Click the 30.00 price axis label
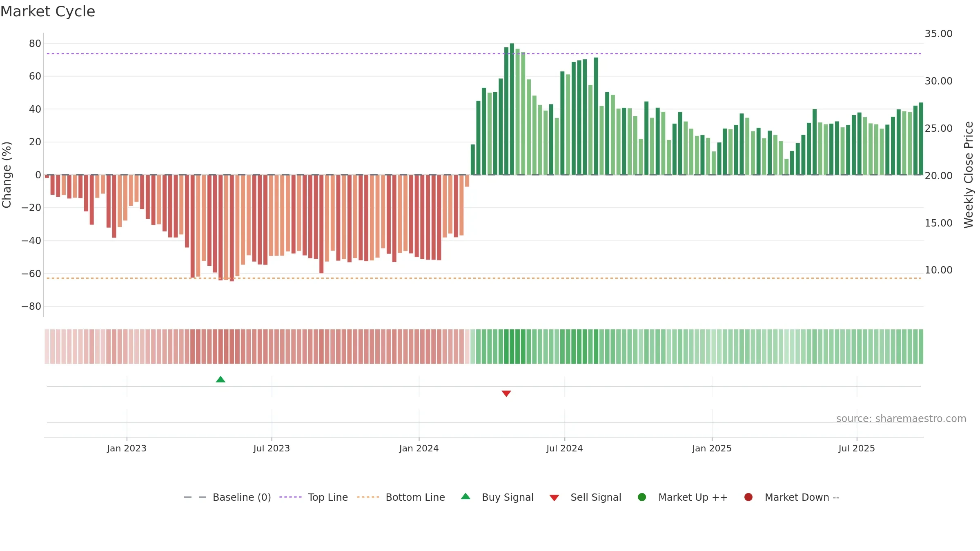 938,81
